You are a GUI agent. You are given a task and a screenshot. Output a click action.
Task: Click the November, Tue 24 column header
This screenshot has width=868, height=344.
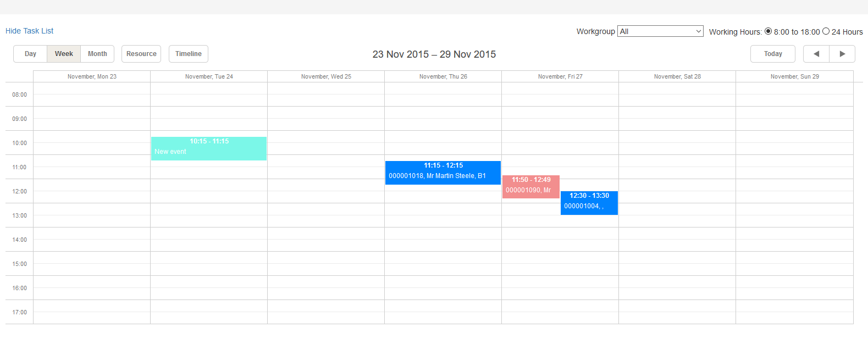pos(209,76)
